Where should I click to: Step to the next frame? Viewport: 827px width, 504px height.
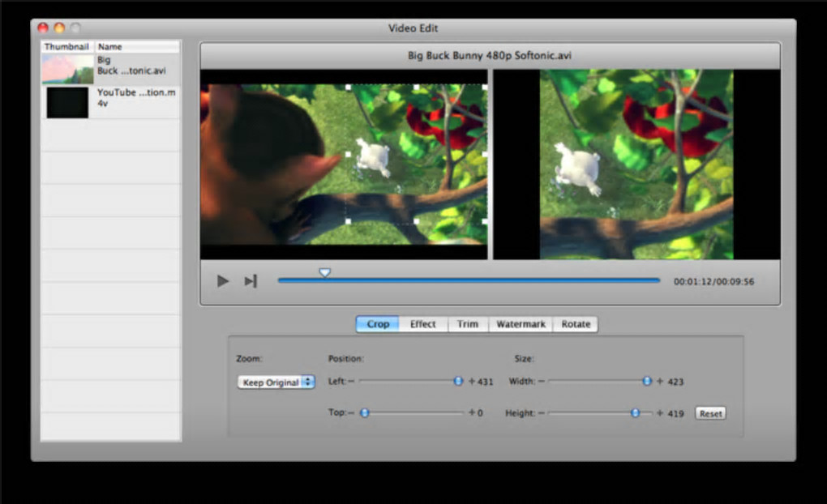coord(251,281)
